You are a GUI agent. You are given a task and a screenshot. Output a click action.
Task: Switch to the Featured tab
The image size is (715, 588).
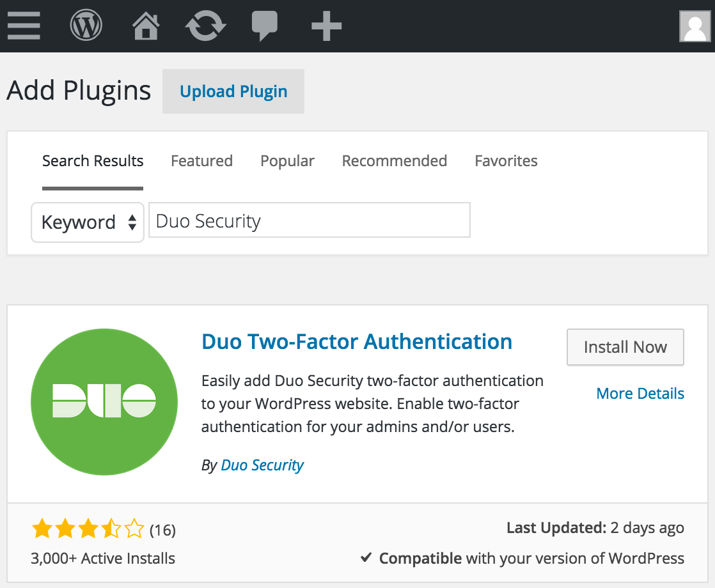(x=201, y=161)
